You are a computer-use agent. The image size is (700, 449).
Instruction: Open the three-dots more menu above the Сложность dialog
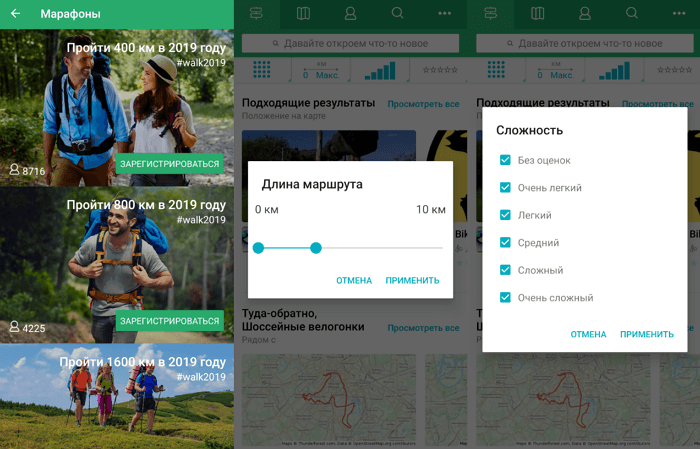679,14
